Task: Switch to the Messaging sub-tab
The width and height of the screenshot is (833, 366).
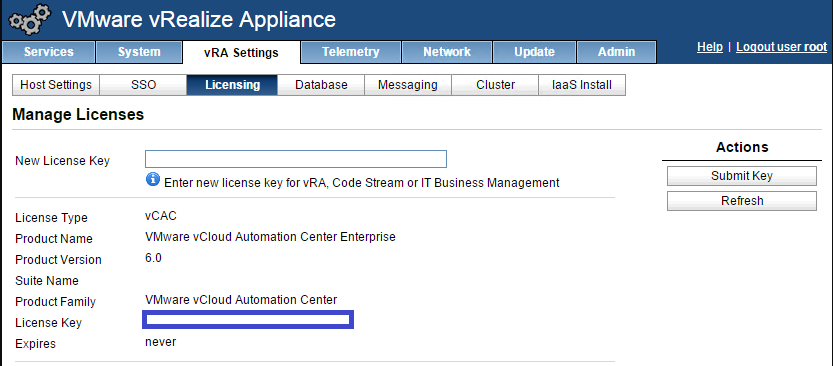Action: pyautogui.click(x=408, y=85)
